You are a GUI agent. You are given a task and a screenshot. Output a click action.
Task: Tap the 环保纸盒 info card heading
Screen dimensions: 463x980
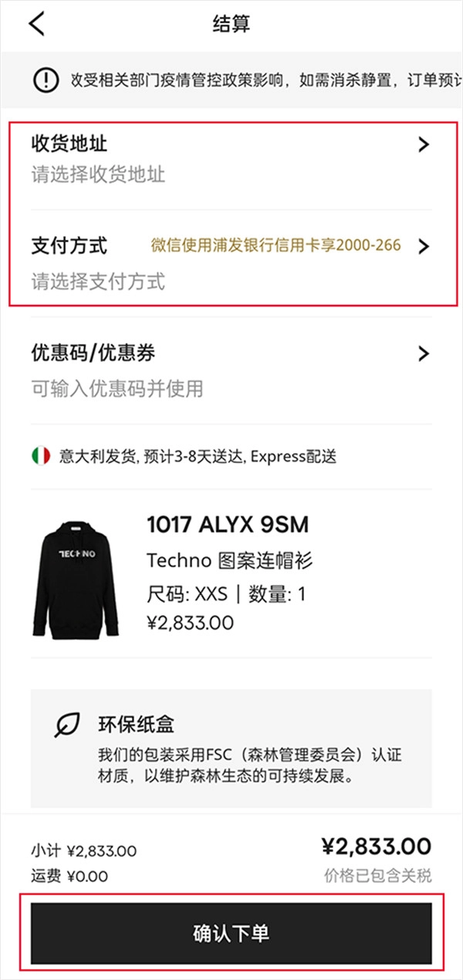point(136,724)
